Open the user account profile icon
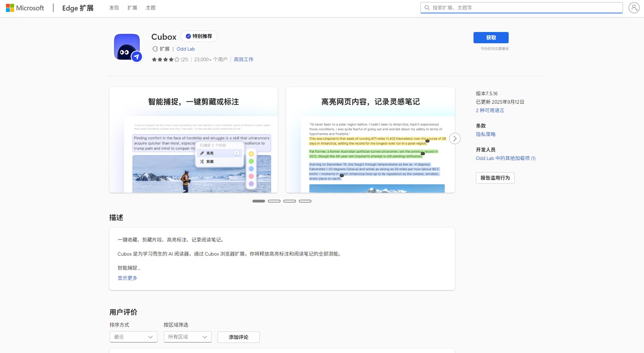Image resolution: width=644 pixels, height=353 pixels. click(634, 8)
